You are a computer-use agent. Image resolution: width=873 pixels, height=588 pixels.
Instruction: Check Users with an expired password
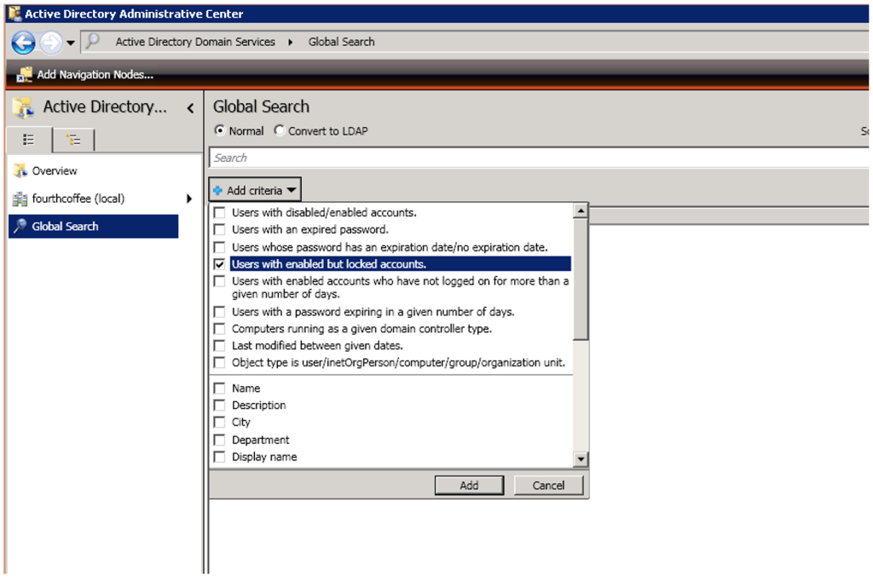click(x=220, y=230)
